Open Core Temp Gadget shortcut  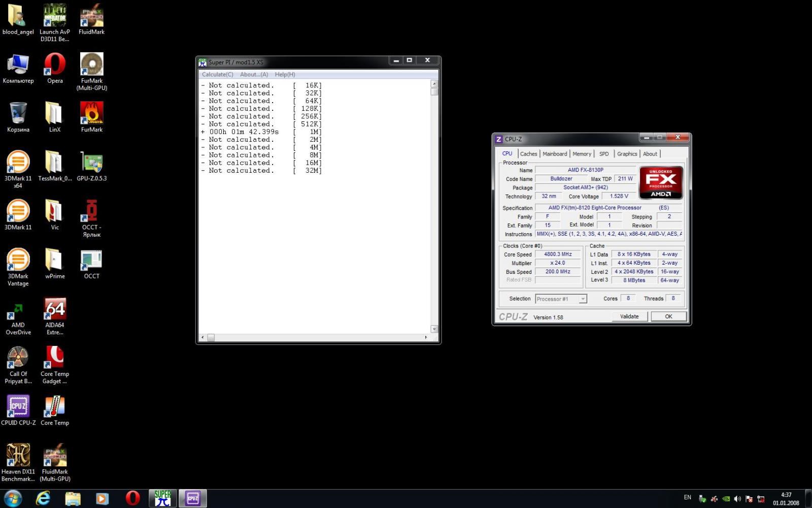[55, 365]
